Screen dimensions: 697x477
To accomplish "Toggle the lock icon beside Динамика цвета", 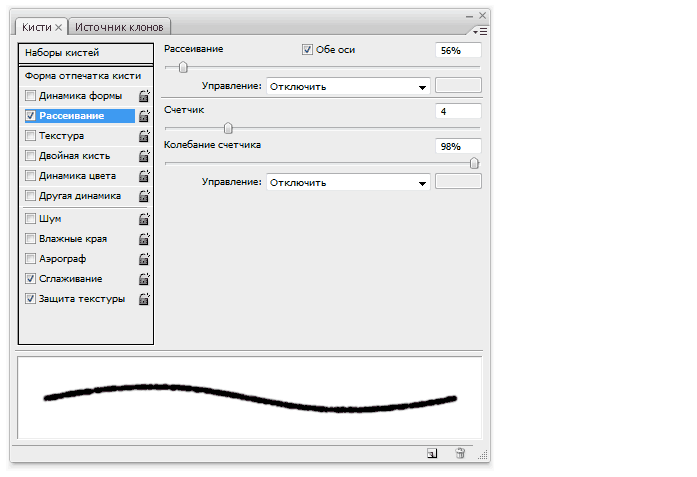I will [144, 176].
